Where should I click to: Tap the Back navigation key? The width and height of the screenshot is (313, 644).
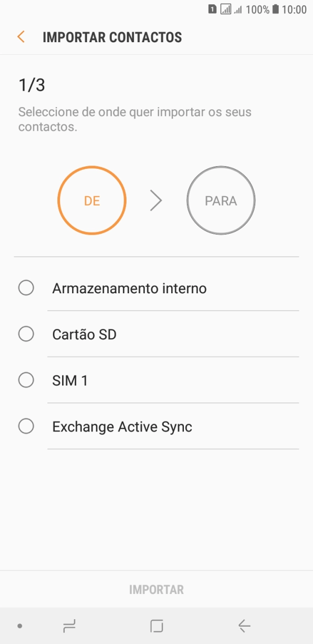[x=244, y=626]
